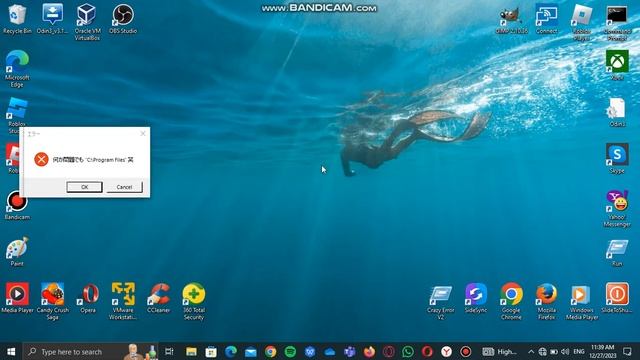Click Cancel in the error dialog
This screenshot has width=640, height=360.
124,187
